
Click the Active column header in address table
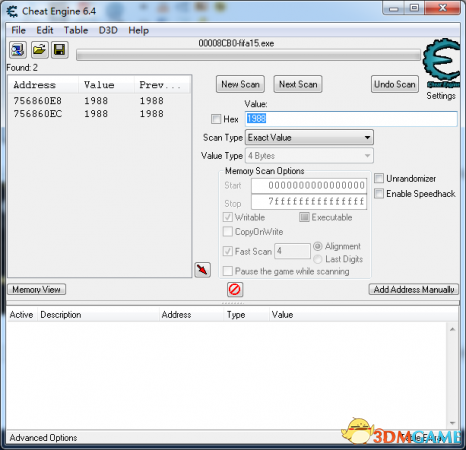(x=21, y=315)
